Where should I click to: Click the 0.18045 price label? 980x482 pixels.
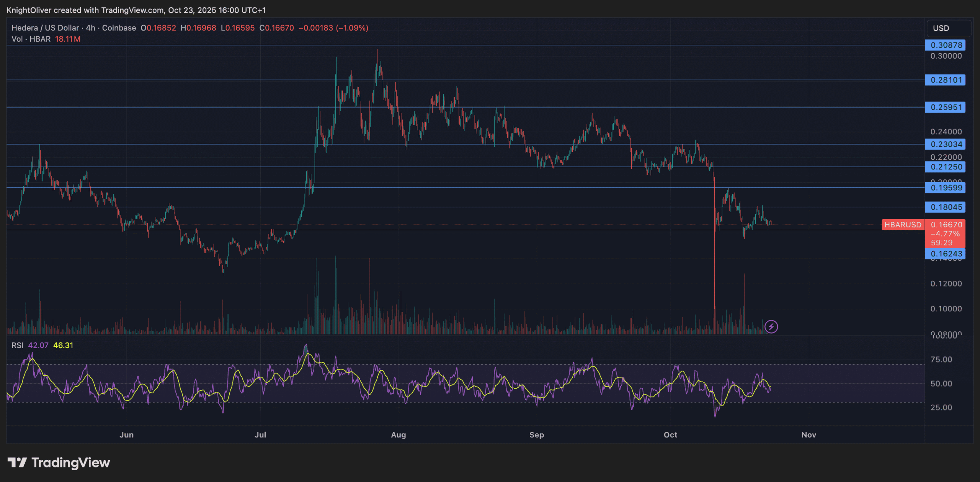[x=945, y=207]
